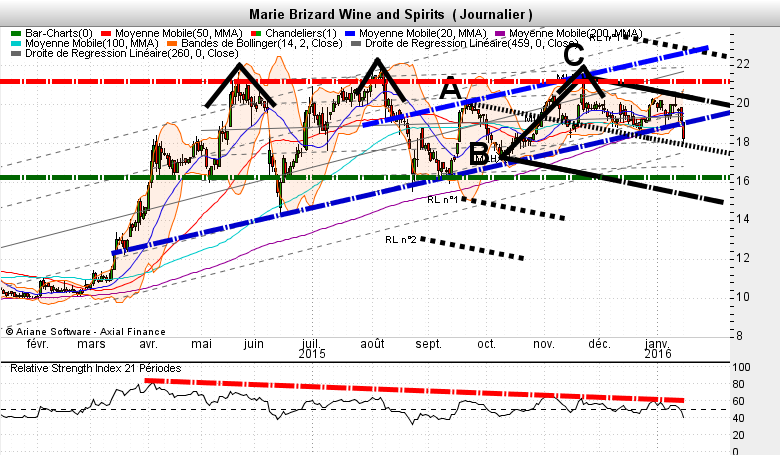Viewport: 780px width, 455px height.
Task: Click the RSI axis value '80'
Action: pyautogui.click(x=738, y=384)
